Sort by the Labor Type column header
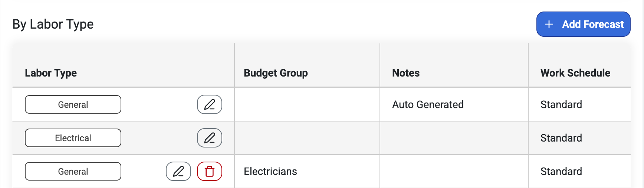Viewport: 644px width, 188px height. coord(51,73)
